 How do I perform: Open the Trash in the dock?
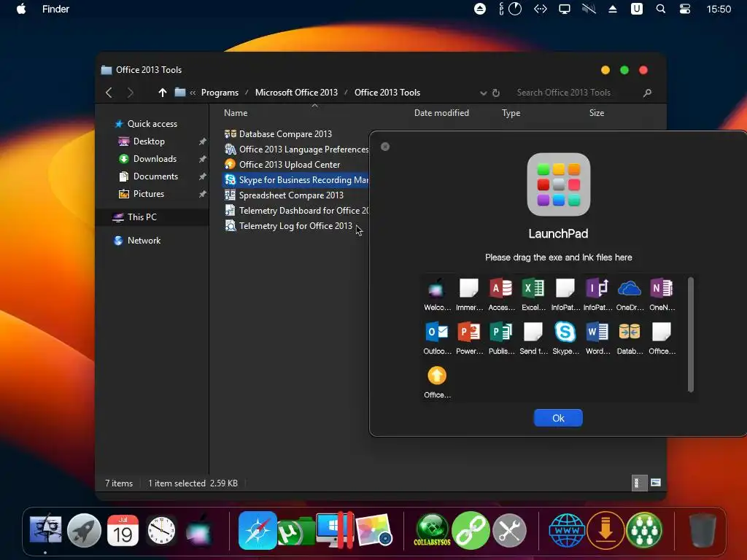(x=703, y=531)
